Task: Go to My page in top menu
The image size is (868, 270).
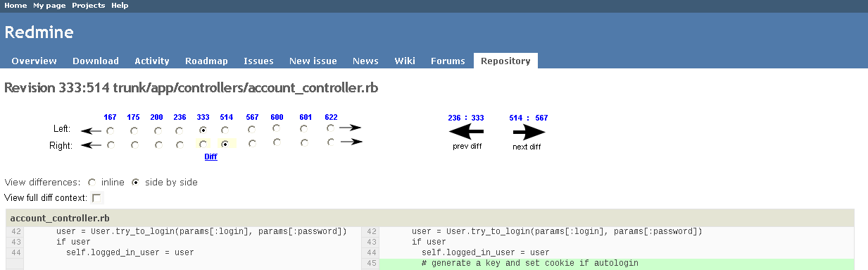Action: (x=49, y=5)
